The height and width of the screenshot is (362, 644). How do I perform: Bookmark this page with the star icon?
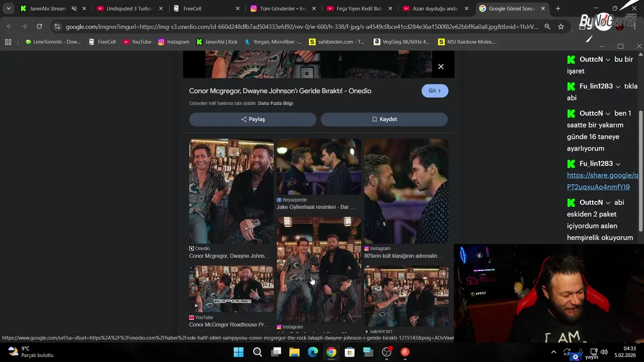coord(561,27)
